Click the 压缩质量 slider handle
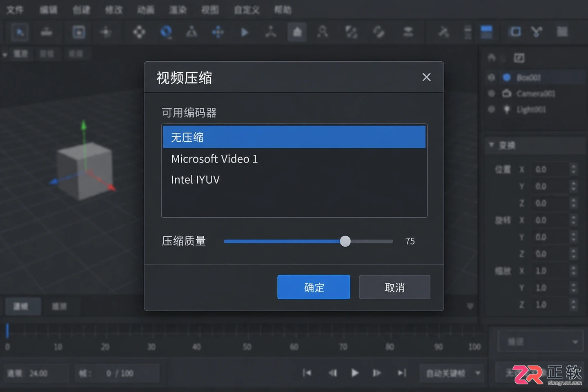Screen dimensions: 588x392 click(345, 241)
